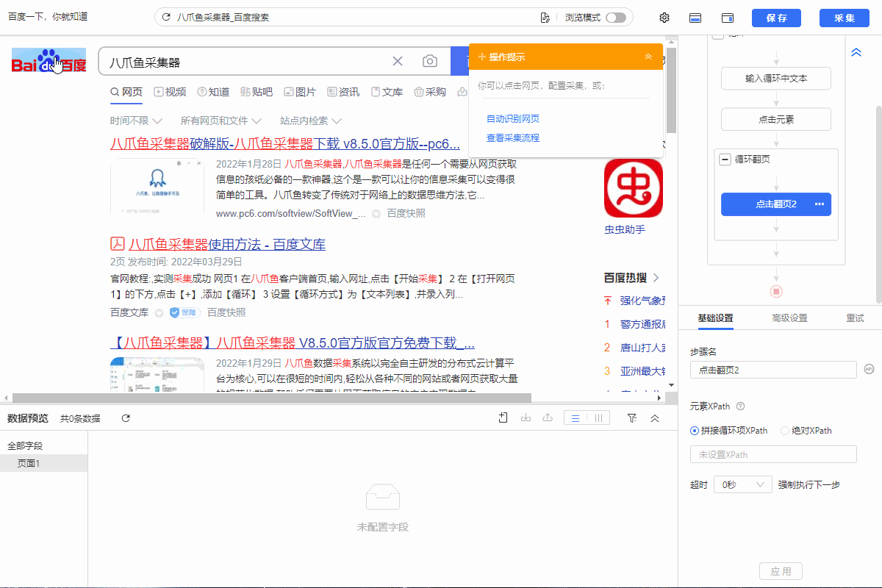Collapse the 循环翻页 loop box

pyautogui.click(x=725, y=159)
